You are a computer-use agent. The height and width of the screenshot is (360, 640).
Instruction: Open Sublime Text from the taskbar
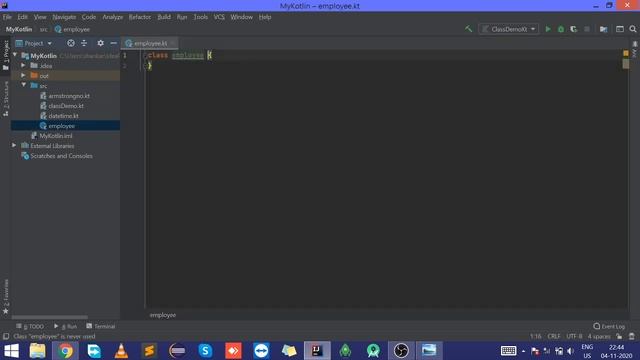pos(149,351)
